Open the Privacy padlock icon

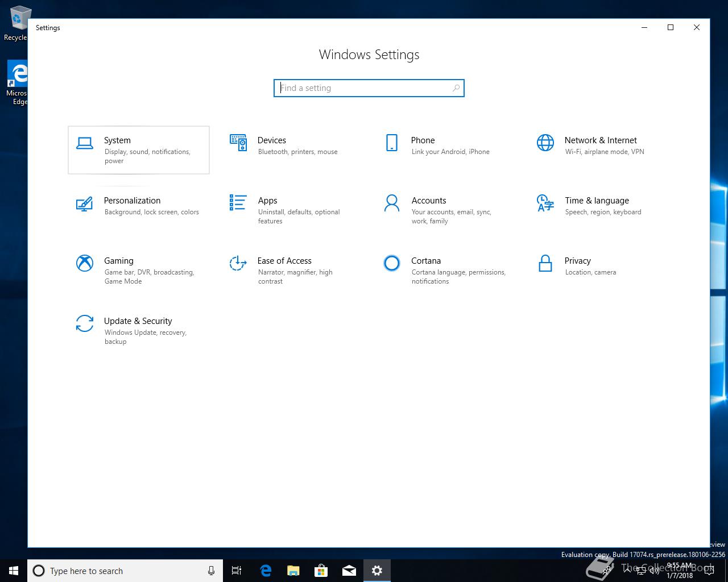point(545,263)
